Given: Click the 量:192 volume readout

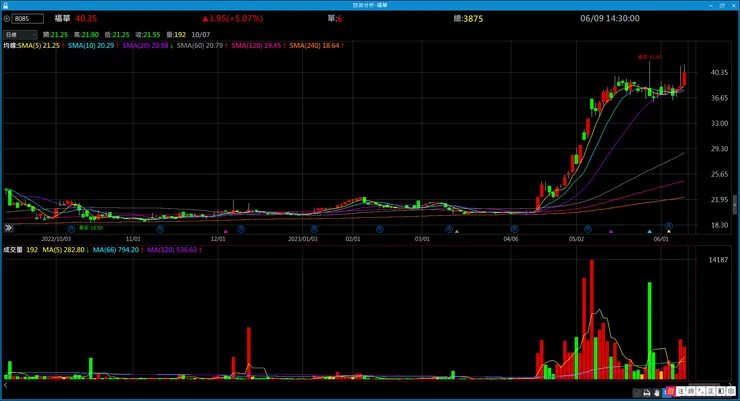Looking at the screenshot, I should coord(176,35).
